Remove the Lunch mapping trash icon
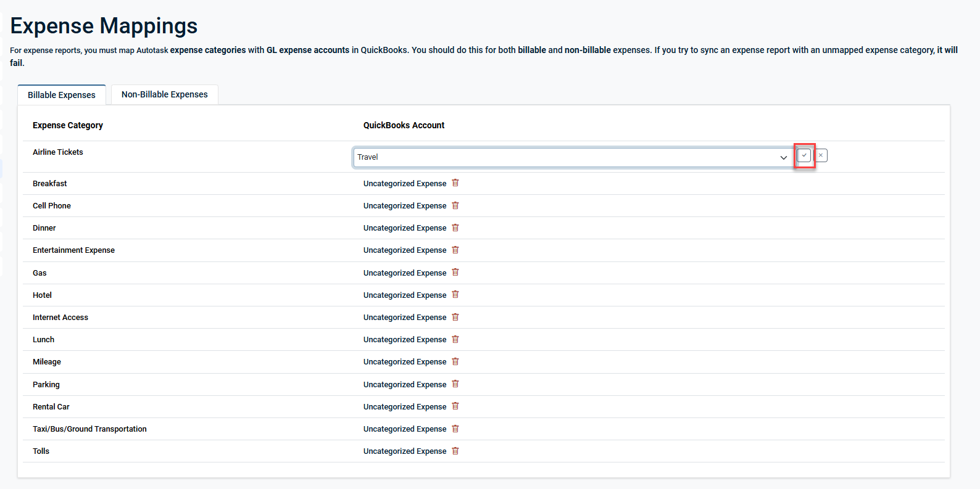980x489 pixels. pyautogui.click(x=455, y=339)
